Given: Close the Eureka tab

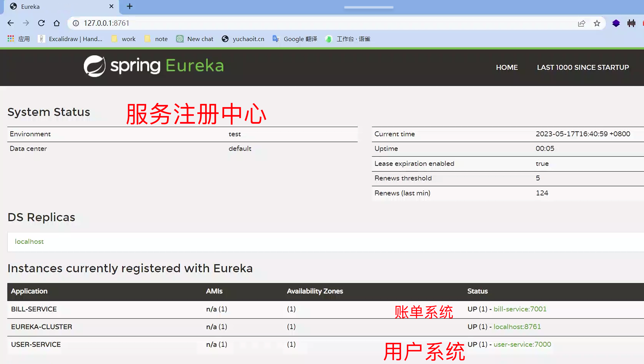Looking at the screenshot, I should [x=111, y=6].
